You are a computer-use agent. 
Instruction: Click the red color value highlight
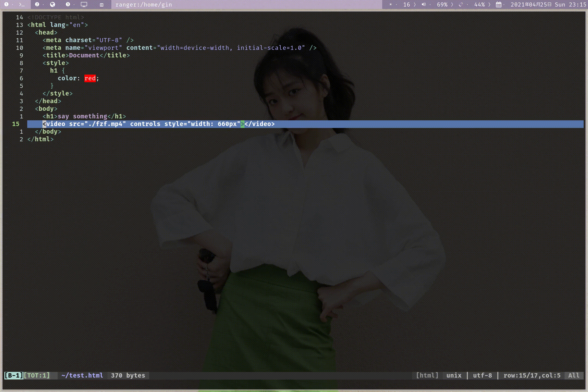click(90, 78)
